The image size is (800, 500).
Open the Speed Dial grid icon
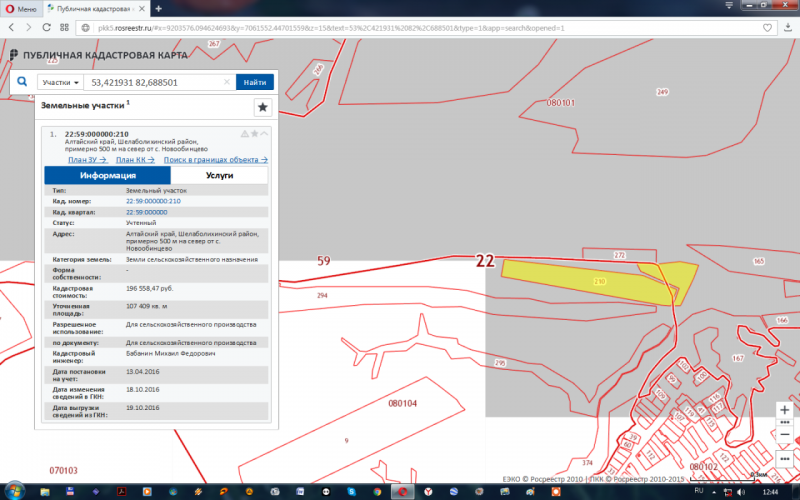tap(64, 28)
